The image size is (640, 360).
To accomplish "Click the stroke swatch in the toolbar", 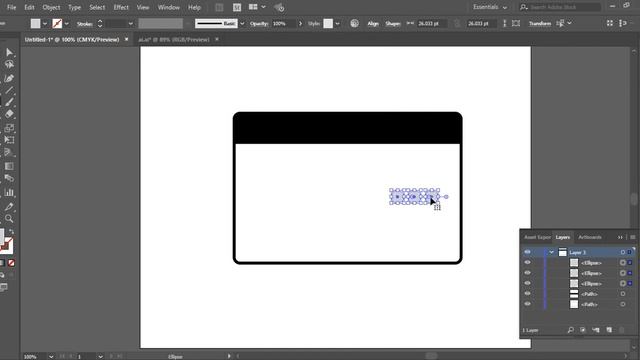I will click(6, 245).
